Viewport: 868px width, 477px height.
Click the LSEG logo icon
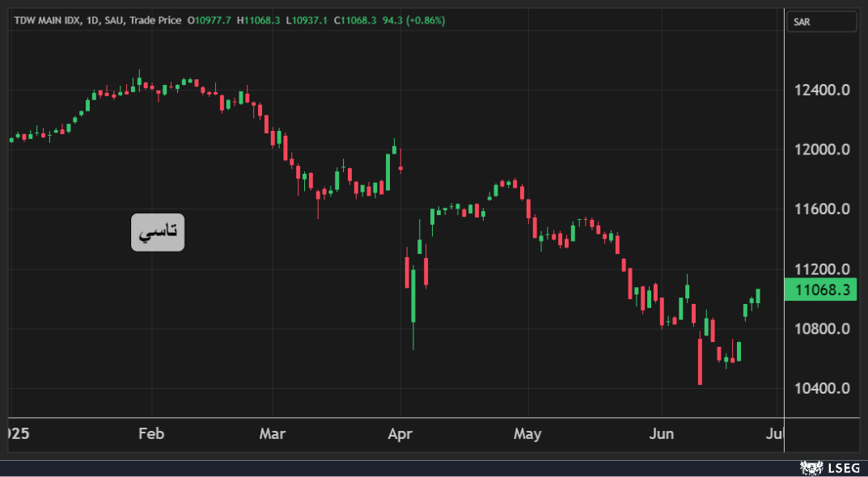(x=811, y=468)
